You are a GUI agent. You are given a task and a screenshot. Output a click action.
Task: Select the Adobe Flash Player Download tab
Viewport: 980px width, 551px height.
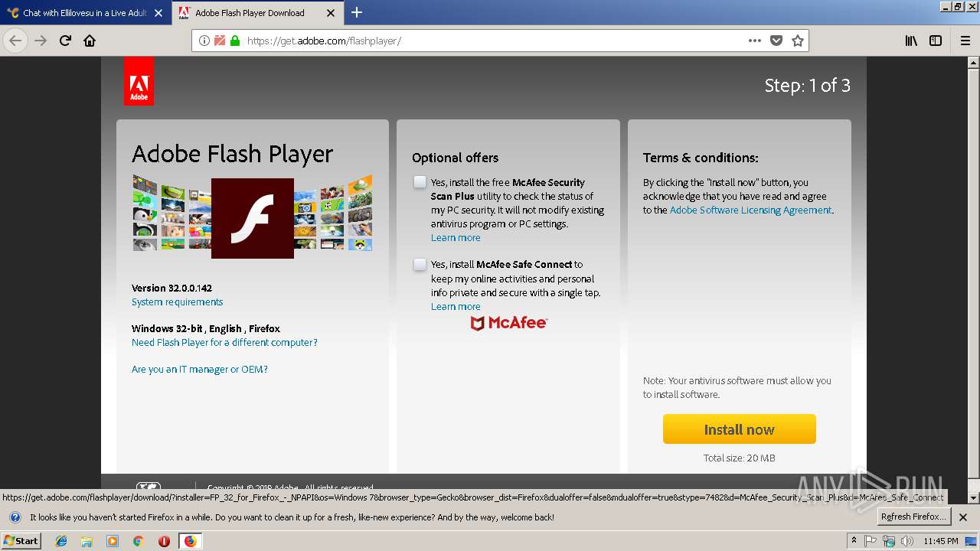[x=258, y=13]
